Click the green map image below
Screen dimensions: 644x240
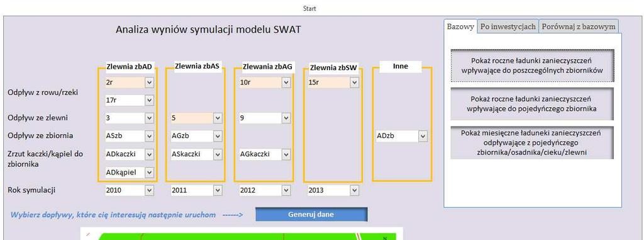tap(241, 234)
